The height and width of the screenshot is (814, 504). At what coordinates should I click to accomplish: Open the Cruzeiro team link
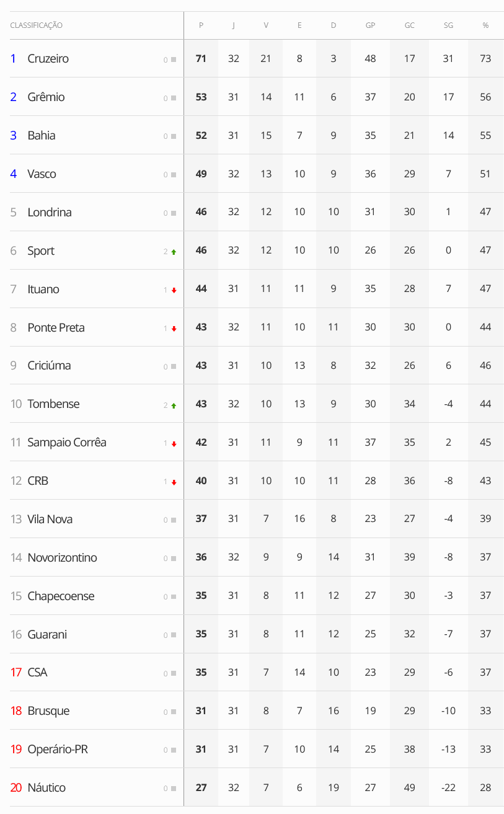click(x=48, y=59)
